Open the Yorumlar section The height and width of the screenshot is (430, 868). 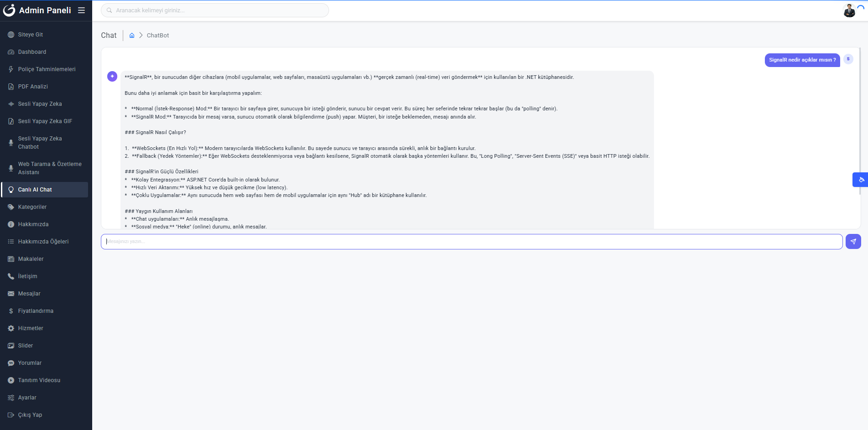coord(45,363)
